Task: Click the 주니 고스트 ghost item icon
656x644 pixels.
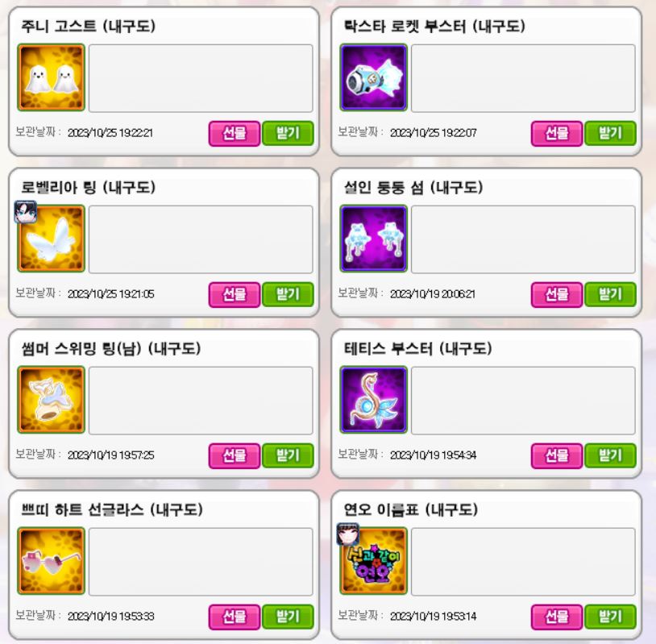Action: point(51,77)
